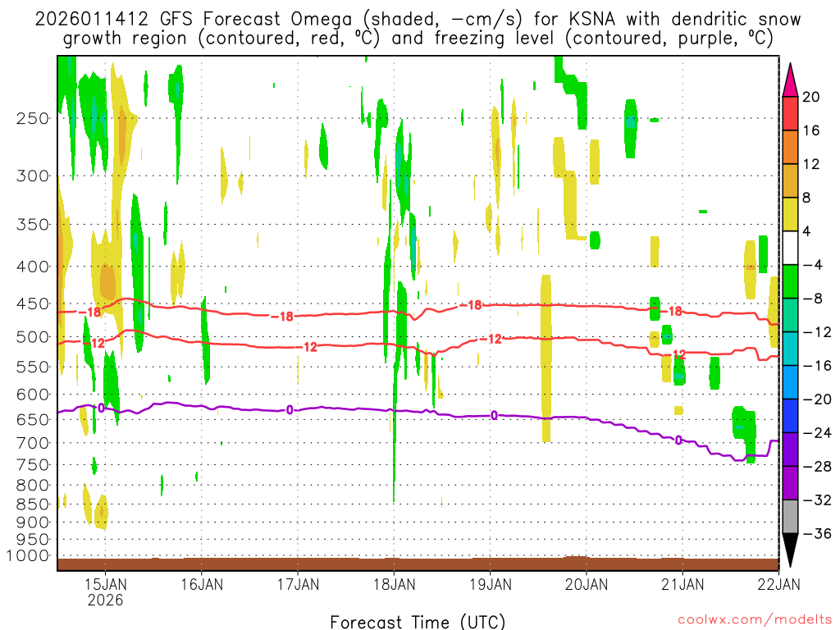Click the yellow color bar segment between 4 and 8

790,214
